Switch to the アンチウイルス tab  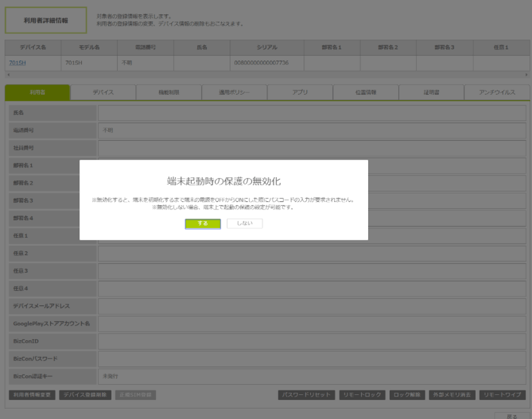tap(497, 92)
